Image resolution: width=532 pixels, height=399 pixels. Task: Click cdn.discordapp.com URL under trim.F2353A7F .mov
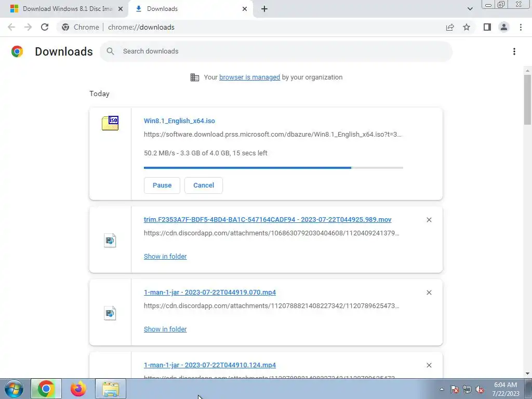271,233
